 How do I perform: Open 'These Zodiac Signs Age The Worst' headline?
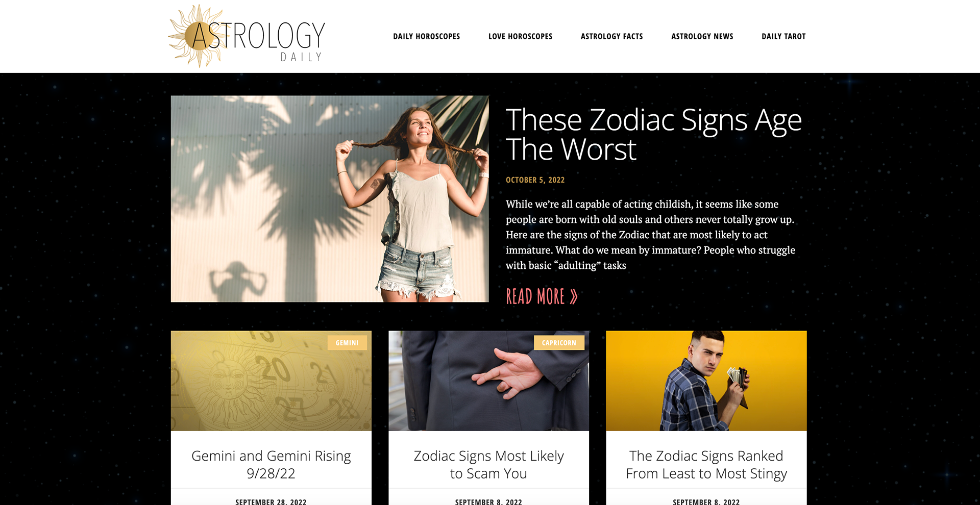653,134
